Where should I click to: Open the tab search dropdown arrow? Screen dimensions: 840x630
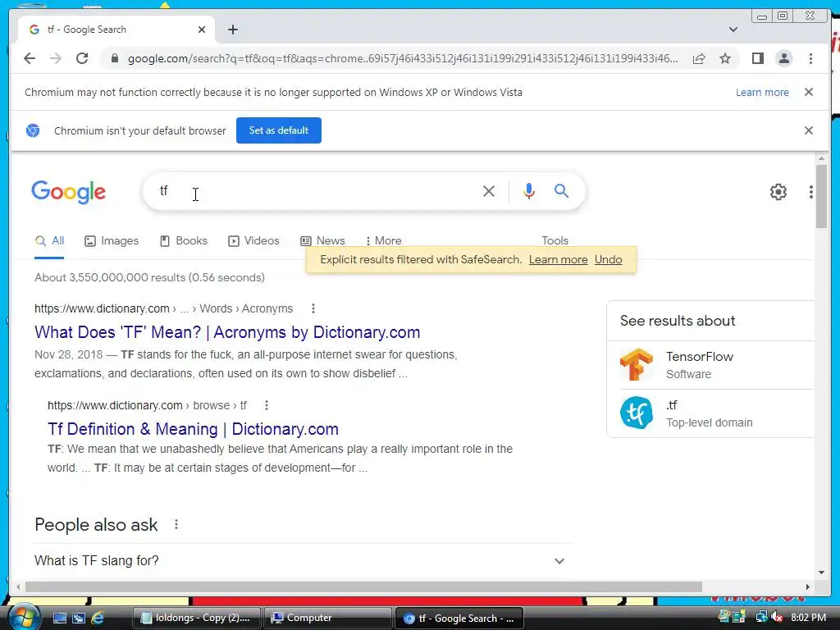tap(733, 30)
